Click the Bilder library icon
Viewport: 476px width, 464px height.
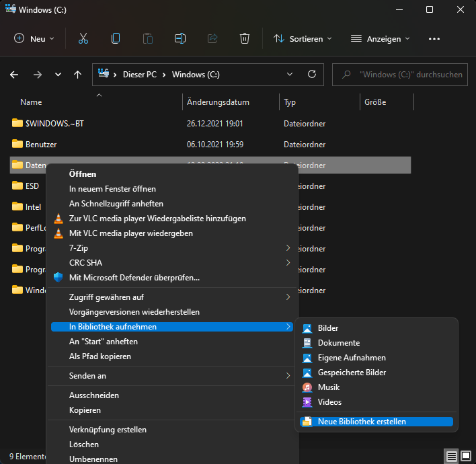307,328
